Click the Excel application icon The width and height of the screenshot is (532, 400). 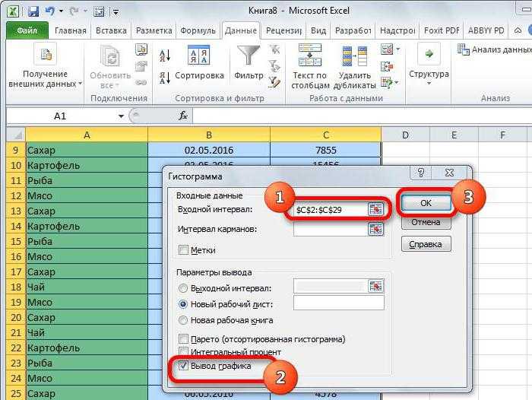pos(13,11)
